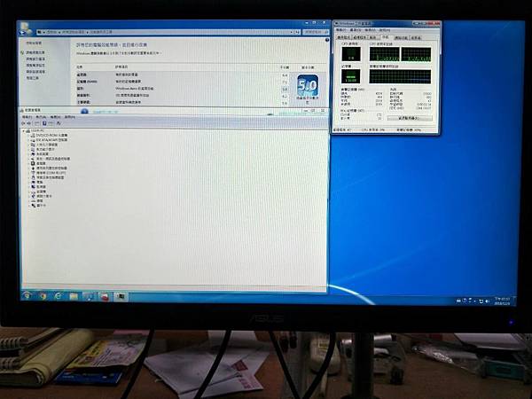Viewport: 532px width, 399px height.
Task: Click search box in performance info window
Action: pos(316,32)
